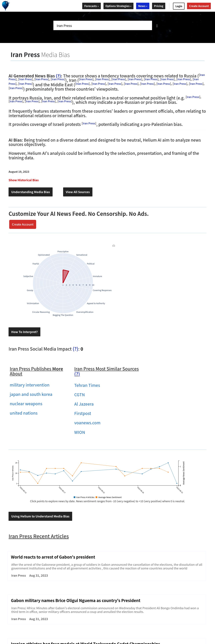215x644 pixels.
Task: Click the Oversimplification radar label
Action: (85, 312)
